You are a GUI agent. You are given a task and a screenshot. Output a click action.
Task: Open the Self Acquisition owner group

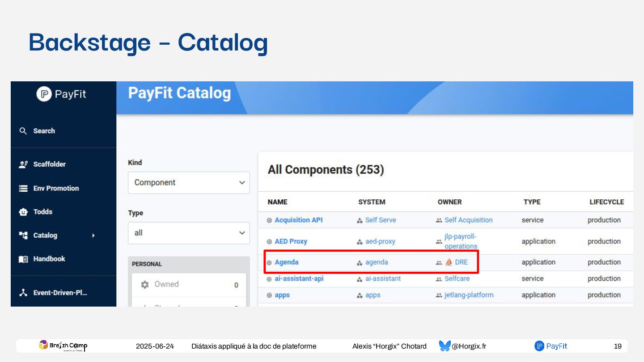coord(469,220)
